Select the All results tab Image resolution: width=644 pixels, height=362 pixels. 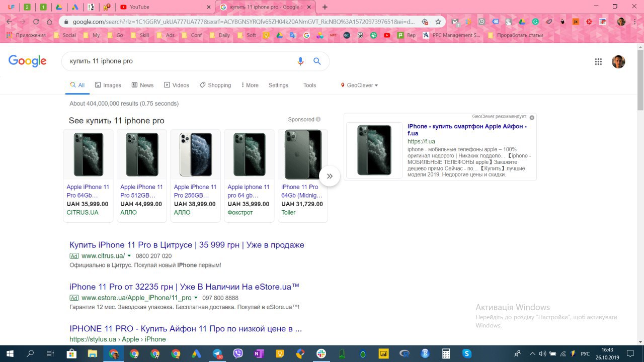tap(77, 85)
